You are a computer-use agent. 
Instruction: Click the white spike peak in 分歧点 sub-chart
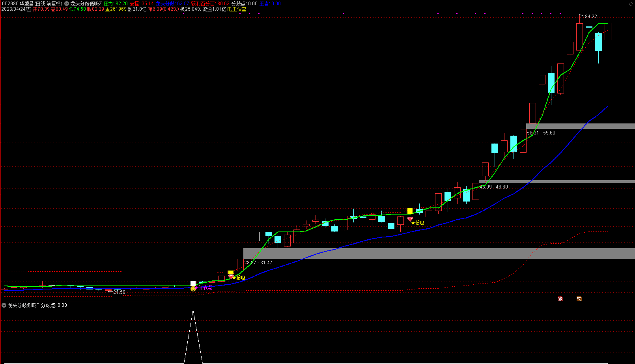(193, 311)
